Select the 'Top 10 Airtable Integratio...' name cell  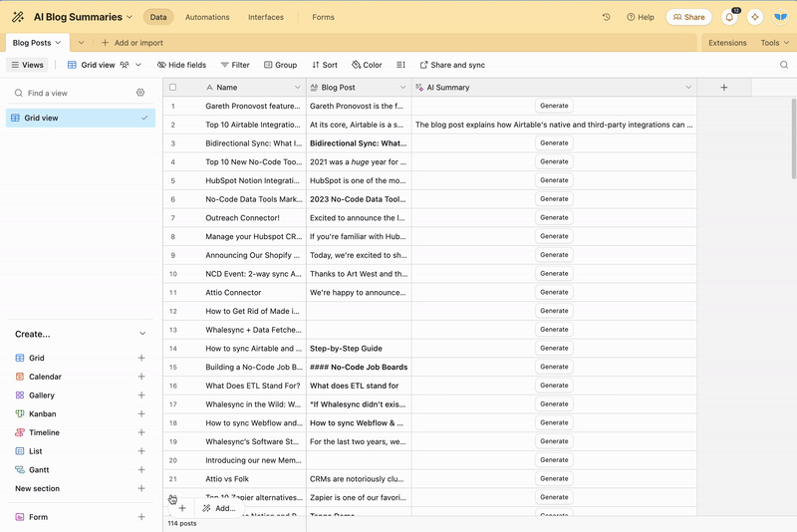coord(253,125)
